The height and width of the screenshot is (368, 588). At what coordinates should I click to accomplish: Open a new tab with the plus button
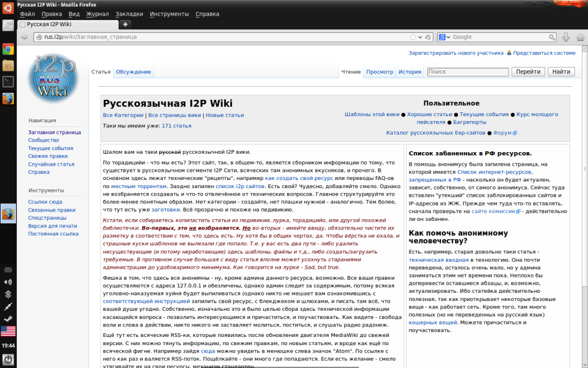pyautogui.click(x=125, y=25)
